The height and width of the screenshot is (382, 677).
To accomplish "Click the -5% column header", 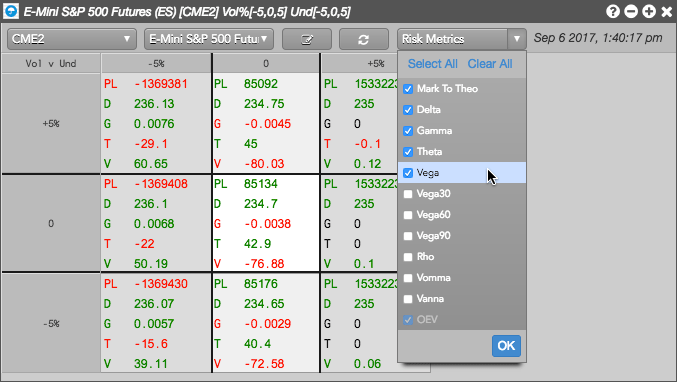I will (156, 64).
